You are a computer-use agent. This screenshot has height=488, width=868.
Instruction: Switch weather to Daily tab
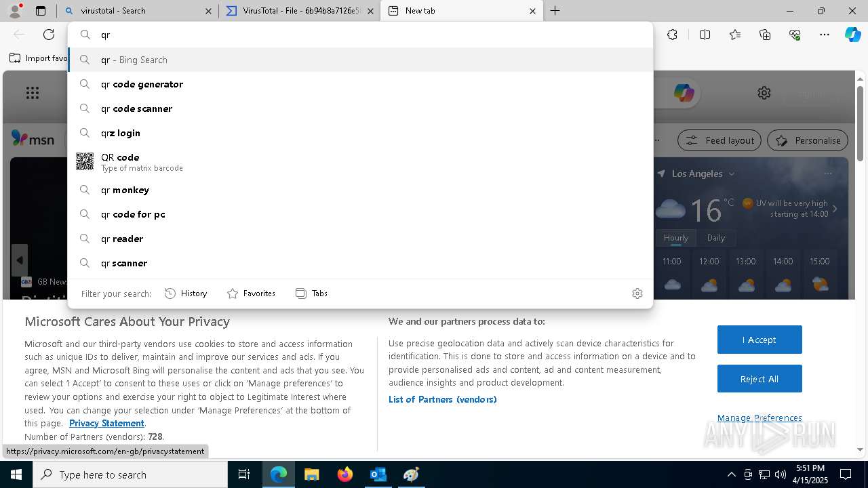click(716, 238)
